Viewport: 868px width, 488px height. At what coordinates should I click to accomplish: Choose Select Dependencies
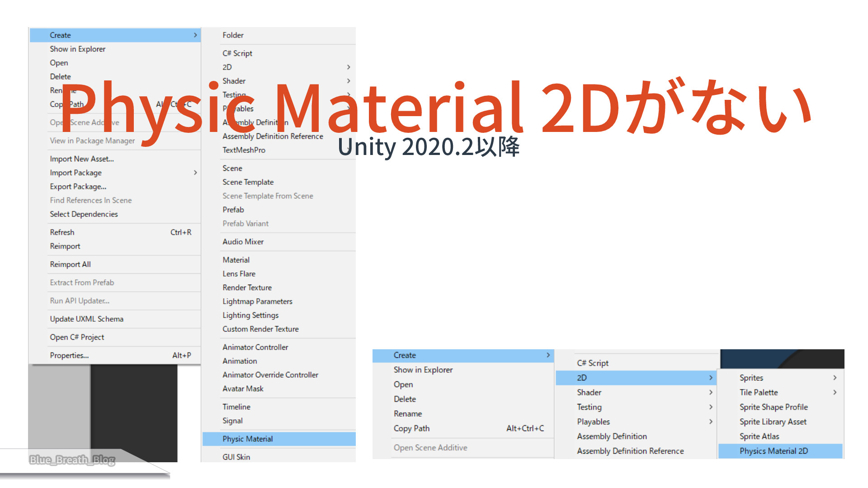tap(84, 214)
